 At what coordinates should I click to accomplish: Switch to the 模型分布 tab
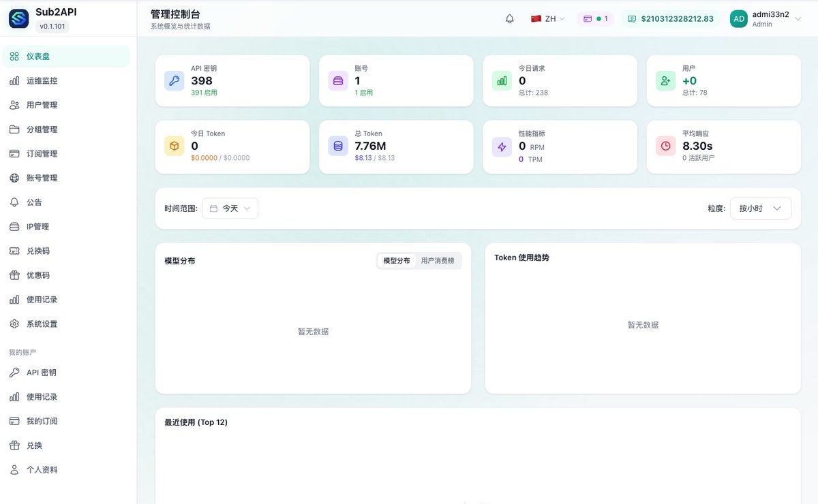click(397, 261)
